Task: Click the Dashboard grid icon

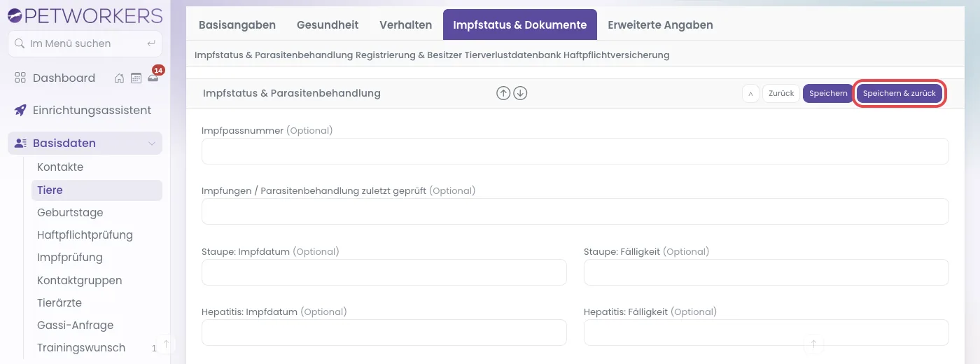Action: coord(20,78)
